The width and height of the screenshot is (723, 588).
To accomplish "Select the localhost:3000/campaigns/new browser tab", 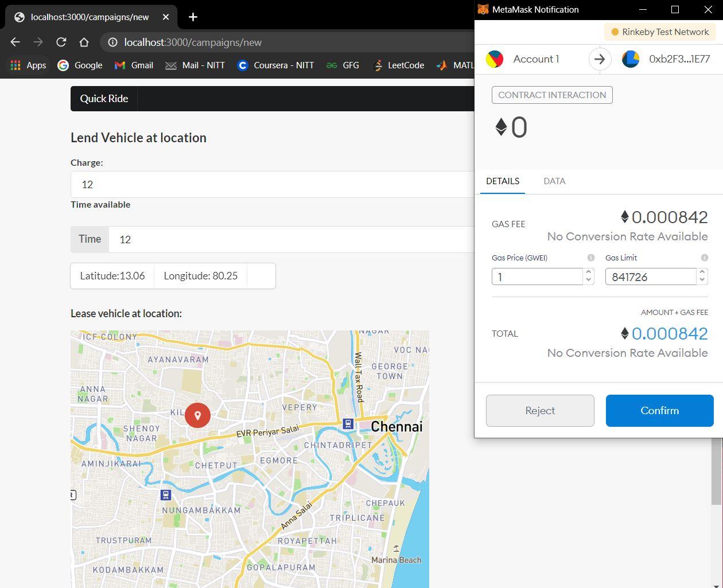I will [x=92, y=17].
